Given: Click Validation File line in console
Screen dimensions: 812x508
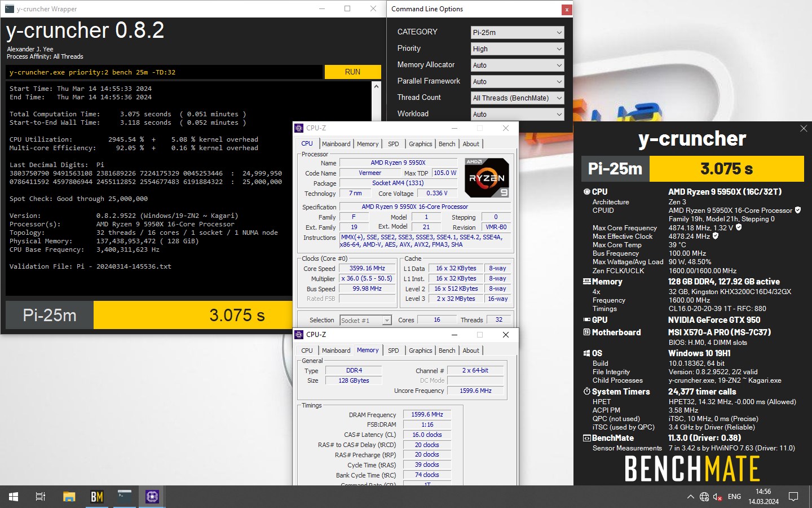Looking at the screenshot, I should tap(90, 266).
